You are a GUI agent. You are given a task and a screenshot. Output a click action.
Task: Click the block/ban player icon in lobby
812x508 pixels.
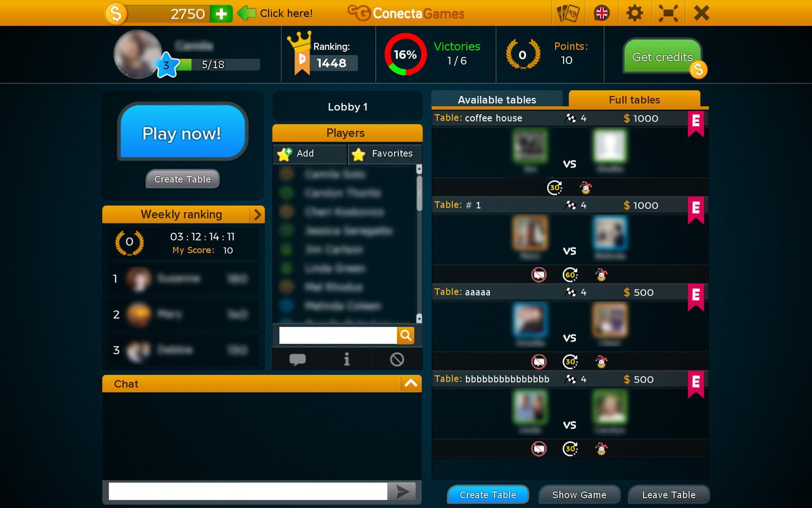396,359
